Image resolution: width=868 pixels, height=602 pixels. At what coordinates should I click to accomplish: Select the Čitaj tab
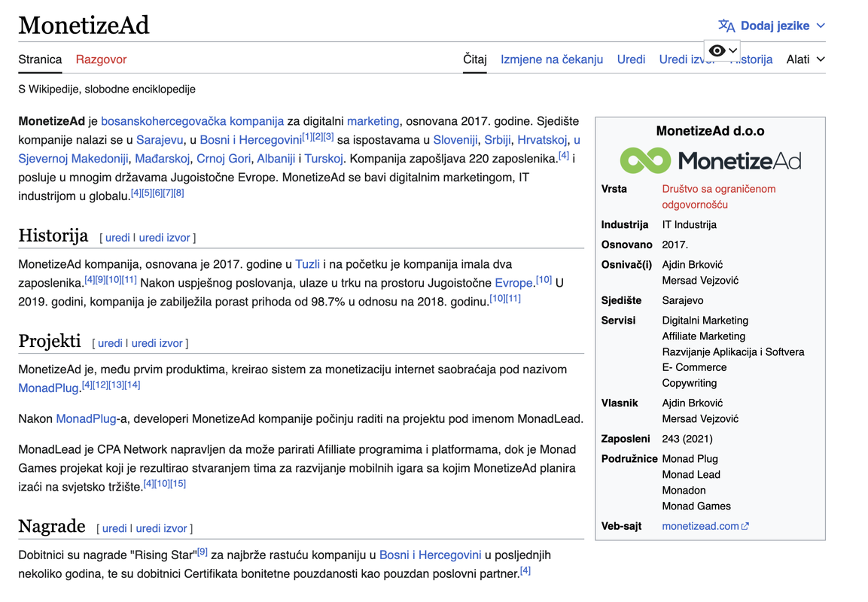tap(475, 59)
